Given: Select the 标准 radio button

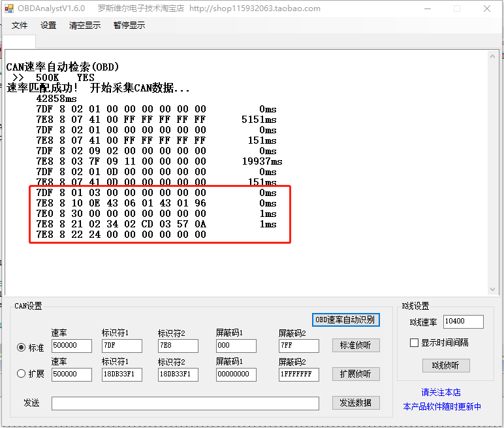Looking at the screenshot, I should 21,348.
